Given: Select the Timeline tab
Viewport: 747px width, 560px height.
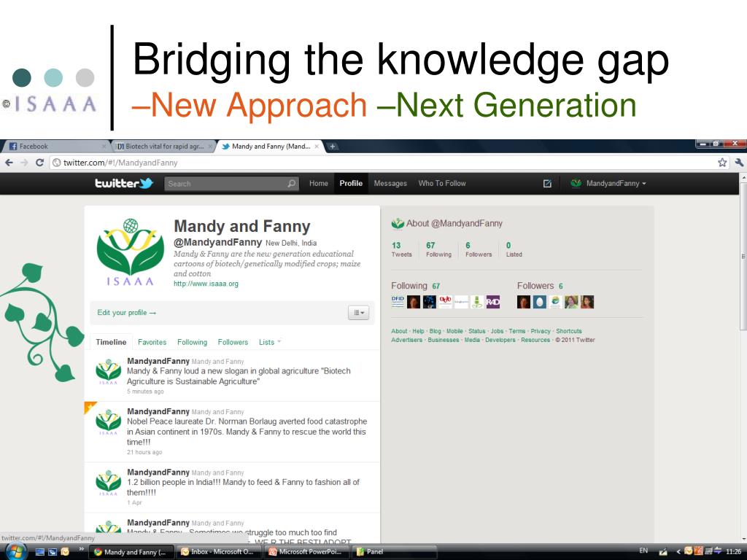Looking at the screenshot, I should (x=111, y=342).
